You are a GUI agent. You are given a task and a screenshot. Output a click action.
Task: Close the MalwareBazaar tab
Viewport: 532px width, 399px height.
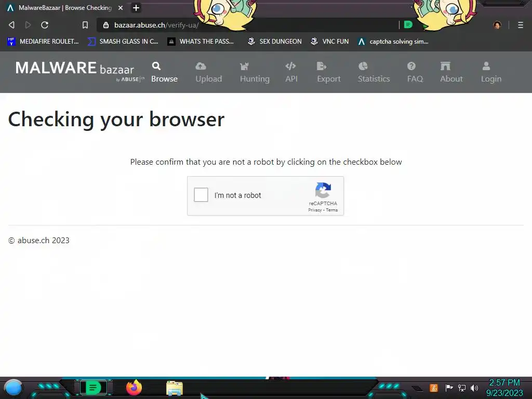(121, 8)
